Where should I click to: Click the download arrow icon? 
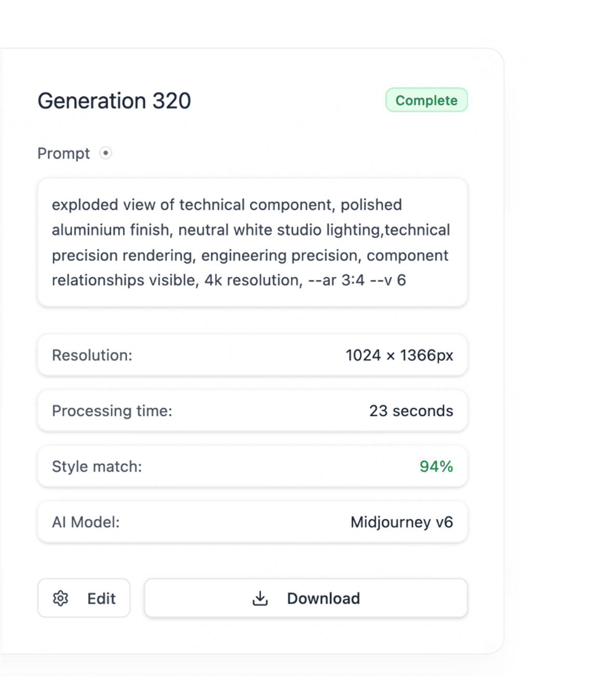pyautogui.click(x=260, y=598)
